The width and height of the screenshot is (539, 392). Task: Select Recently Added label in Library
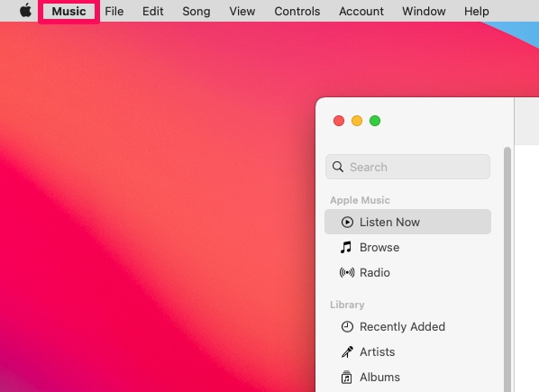402,327
